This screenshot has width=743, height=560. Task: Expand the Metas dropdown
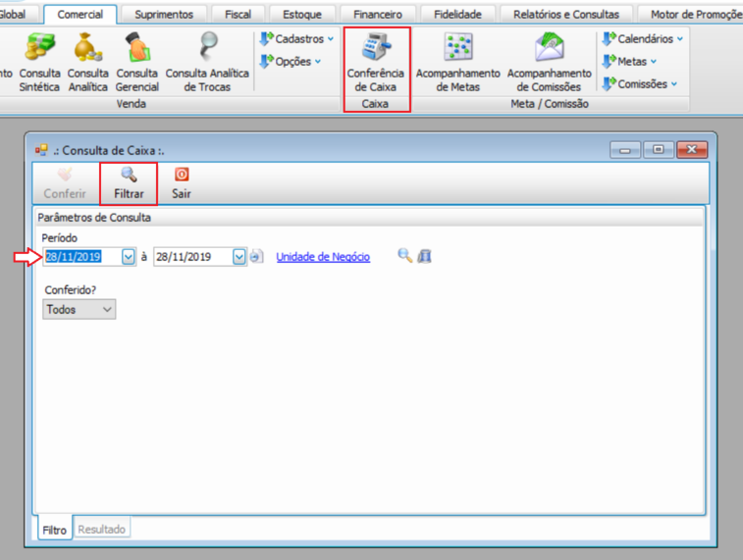pos(629,62)
